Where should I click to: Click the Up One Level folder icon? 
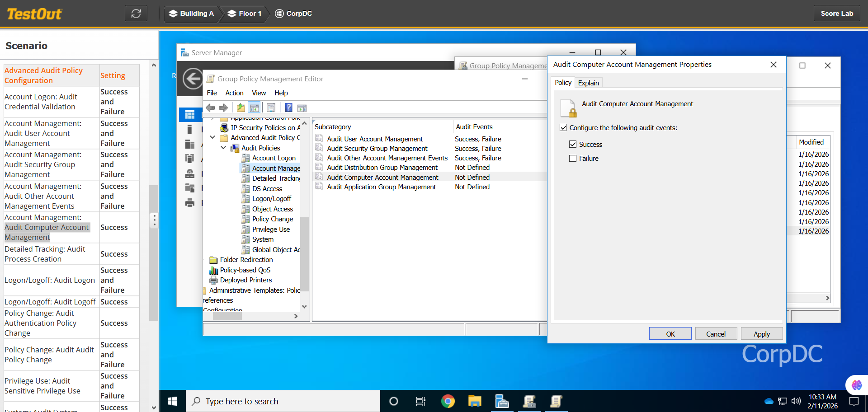[241, 108]
